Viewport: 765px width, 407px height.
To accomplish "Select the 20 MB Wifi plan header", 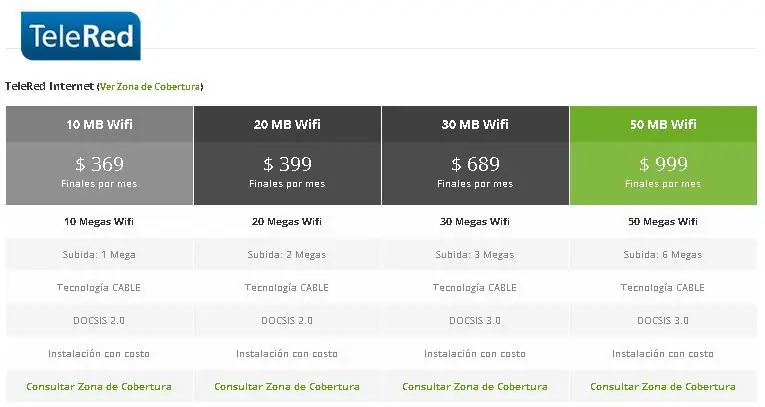I will click(x=287, y=124).
